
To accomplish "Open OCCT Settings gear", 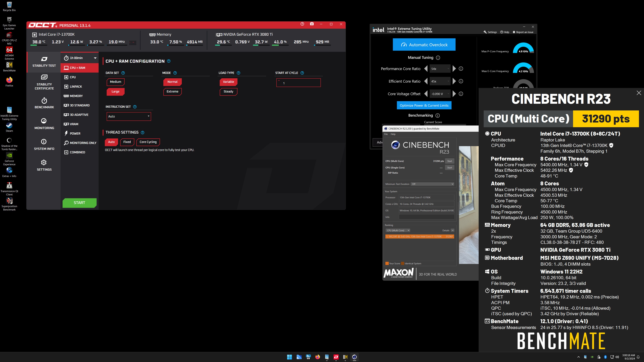I will pos(44,165).
